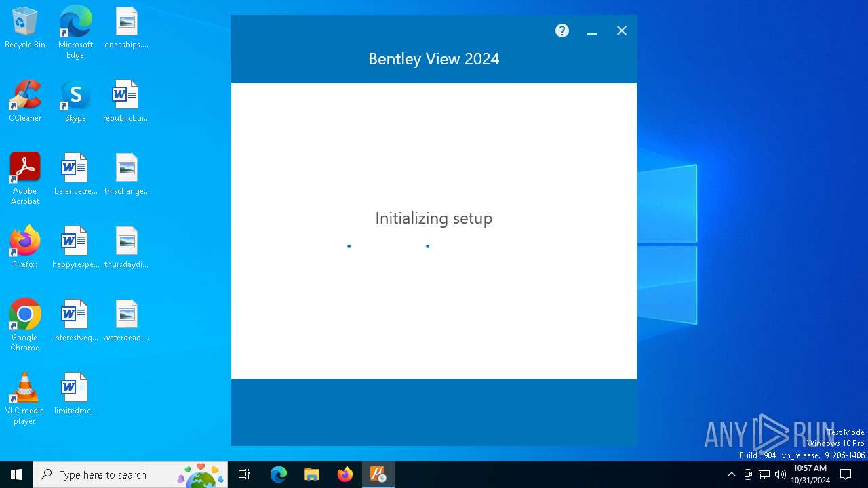Select Google Chrome desktop shortcut
Image resolution: width=868 pixels, height=488 pixels.
tap(25, 325)
